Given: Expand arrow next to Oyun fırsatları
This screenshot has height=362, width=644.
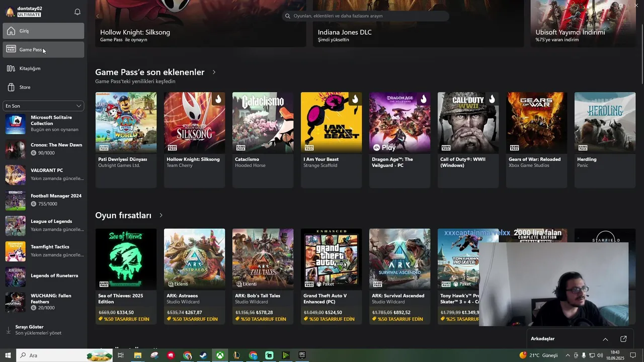Looking at the screenshot, I should click(x=161, y=215).
